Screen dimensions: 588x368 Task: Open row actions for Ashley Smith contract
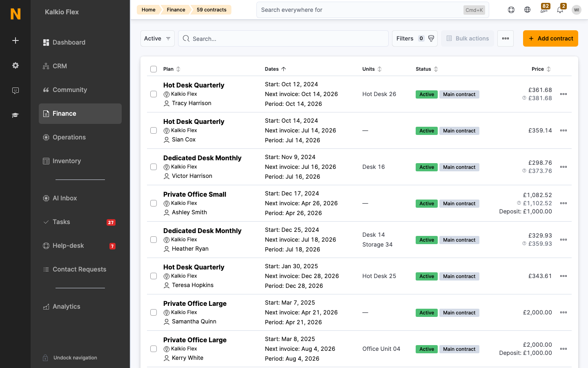coord(563,203)
